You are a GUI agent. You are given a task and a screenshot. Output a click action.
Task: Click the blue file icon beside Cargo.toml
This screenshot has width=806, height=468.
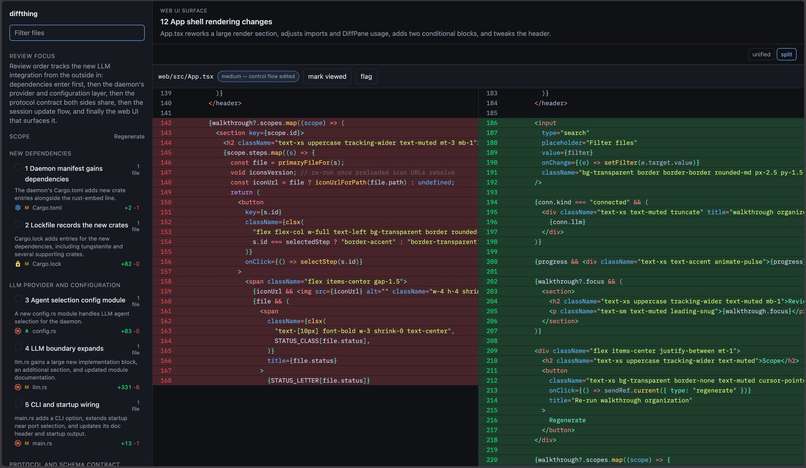(x=18, y=208)
